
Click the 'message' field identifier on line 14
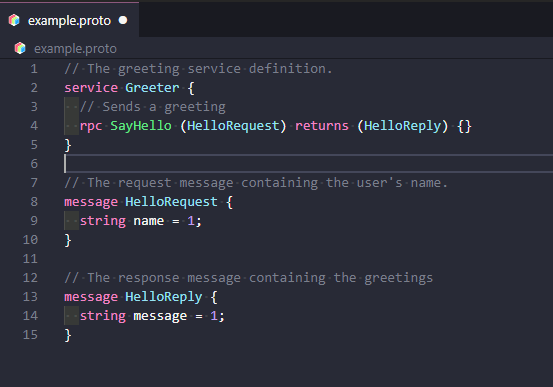pyautogui.click(x=160, y=316)
